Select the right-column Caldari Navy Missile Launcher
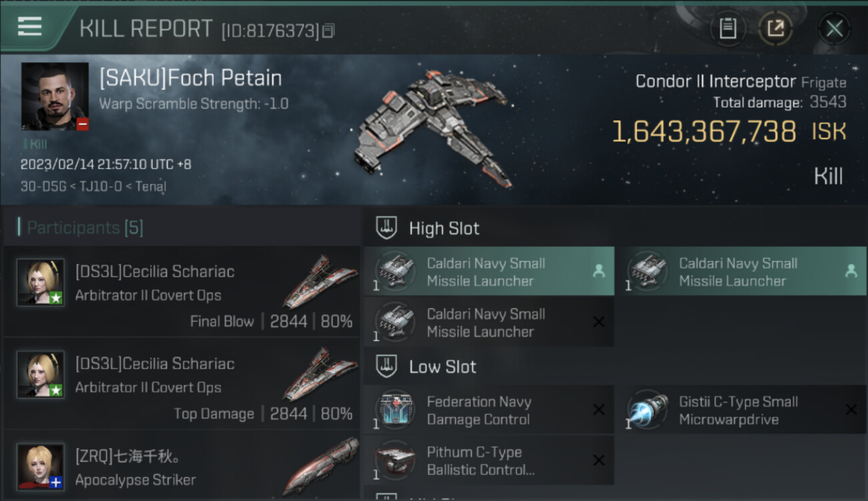This screenshot has width=868, height=501. 740,272
